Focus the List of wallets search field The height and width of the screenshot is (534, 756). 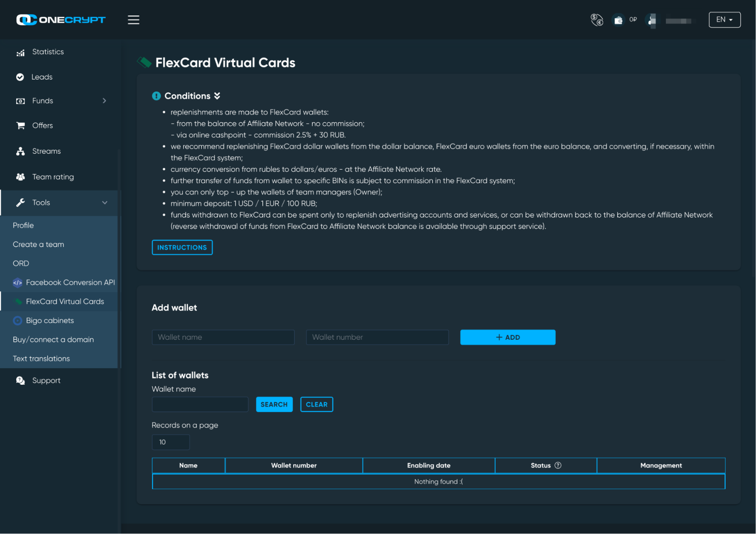click(x=200, y=404)
